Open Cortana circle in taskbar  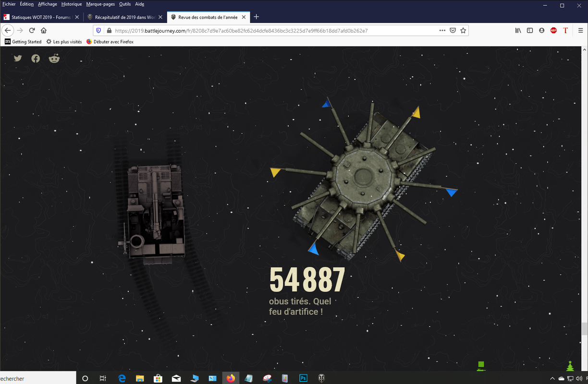pos(85,378)
